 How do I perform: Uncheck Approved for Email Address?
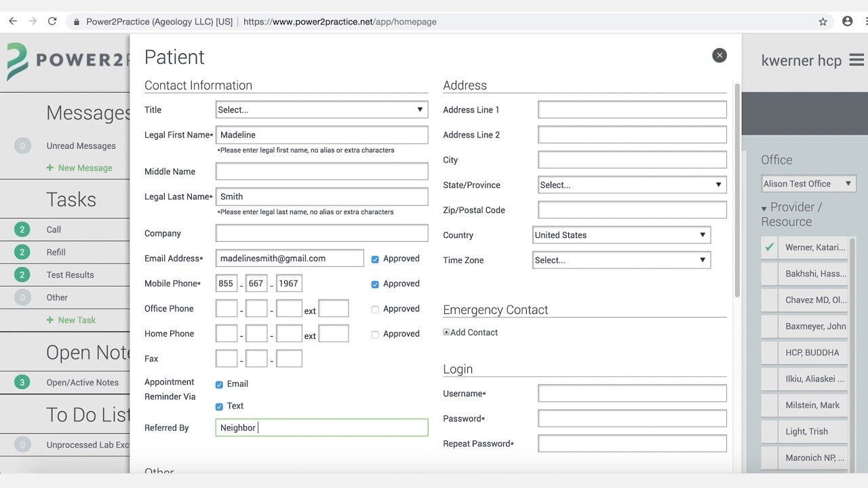pyautogui.click(x=375, y=259)
